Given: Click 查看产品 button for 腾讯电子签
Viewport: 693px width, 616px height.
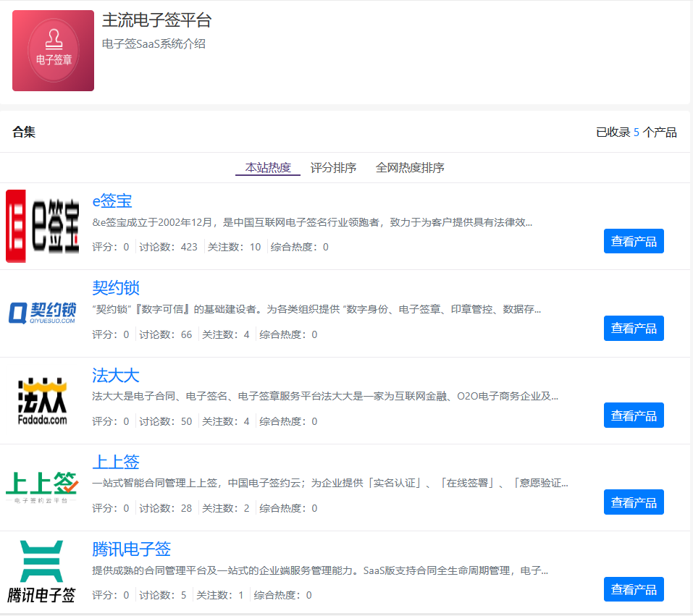Looking at the screenshot, I should tap(634, 589).
